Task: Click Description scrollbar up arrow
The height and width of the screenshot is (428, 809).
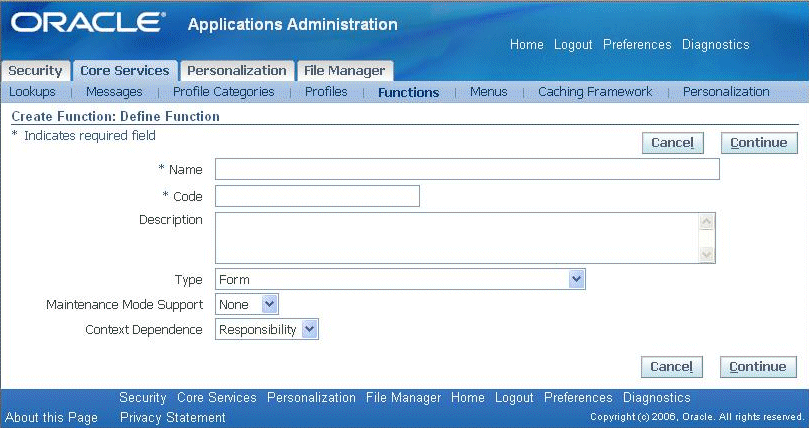Action: 706,222
